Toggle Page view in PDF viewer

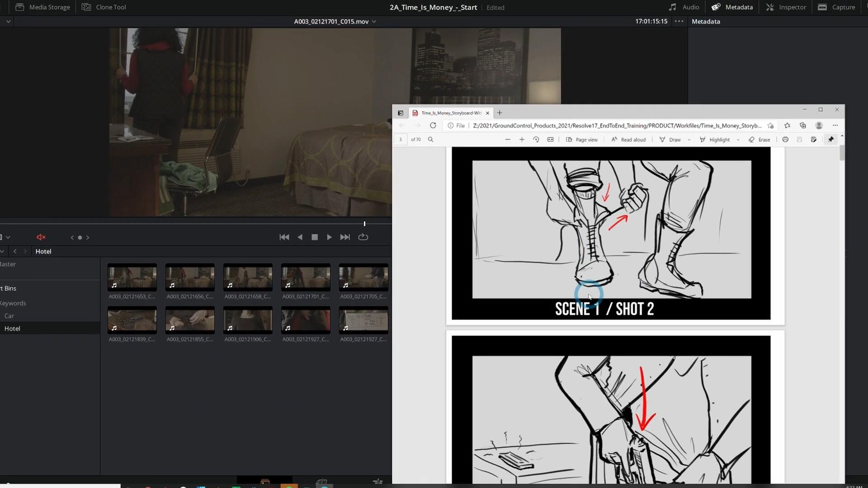pos(581,139)
